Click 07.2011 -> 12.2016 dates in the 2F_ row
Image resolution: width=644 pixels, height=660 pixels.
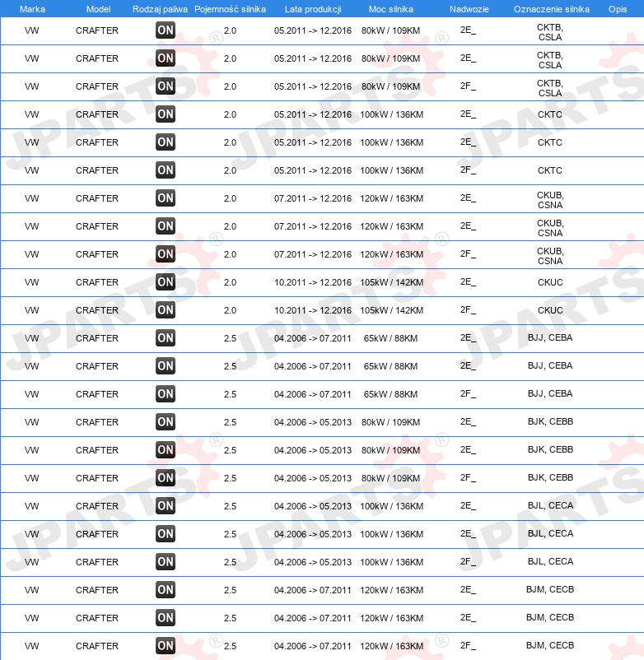pyautogui.click(x=313, y=254)
